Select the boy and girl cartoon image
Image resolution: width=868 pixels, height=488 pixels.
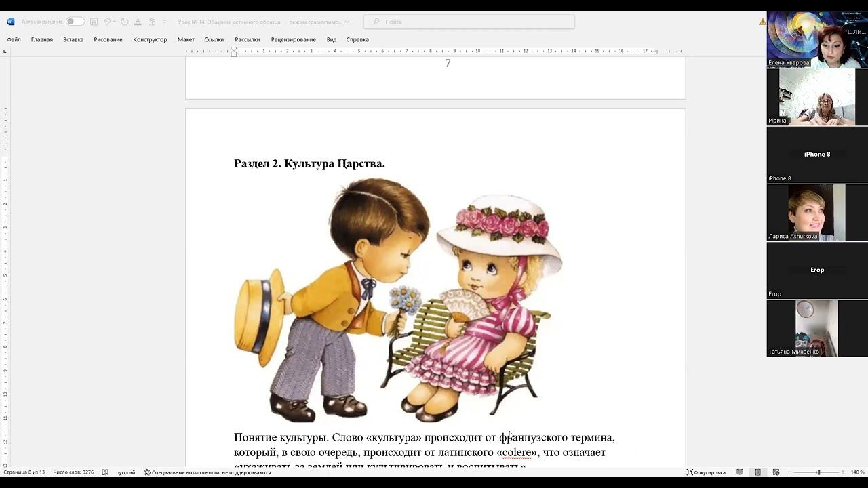pos(398,300)
